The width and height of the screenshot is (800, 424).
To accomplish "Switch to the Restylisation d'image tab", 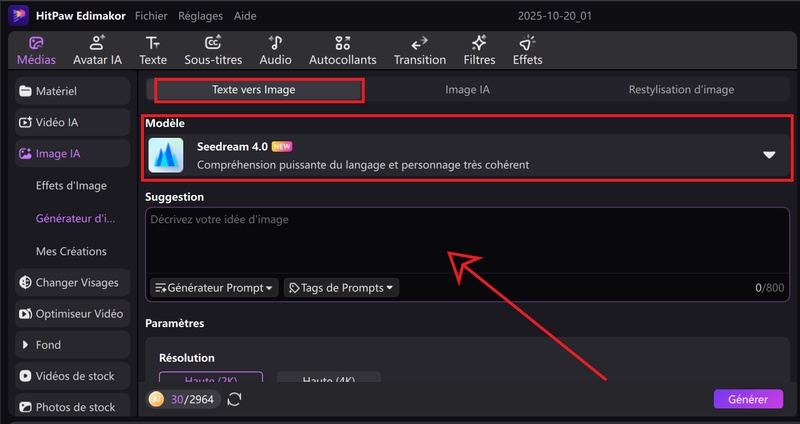I will (x=681, y=90).
